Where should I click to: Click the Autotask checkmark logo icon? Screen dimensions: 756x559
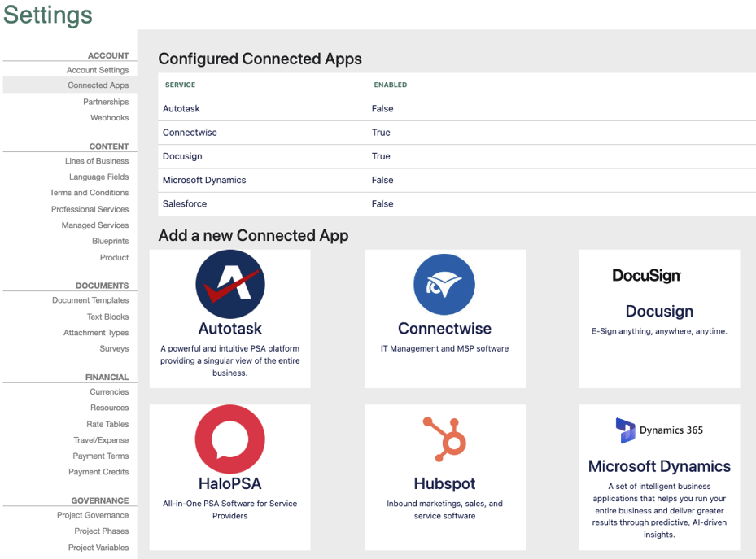point(229,285)
